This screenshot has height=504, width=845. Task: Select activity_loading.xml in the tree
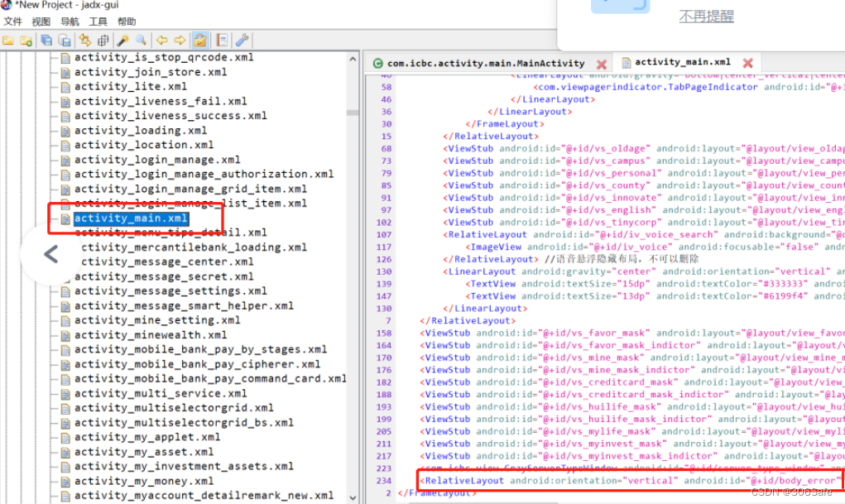tap(140, 131)
